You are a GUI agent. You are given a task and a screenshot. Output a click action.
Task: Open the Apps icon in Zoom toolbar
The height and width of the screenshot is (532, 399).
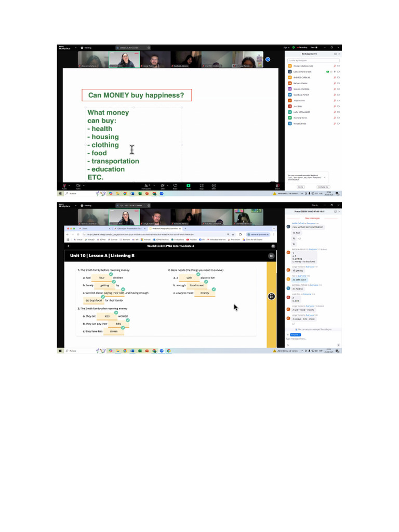pyautogui.click(x=202, y=185)
